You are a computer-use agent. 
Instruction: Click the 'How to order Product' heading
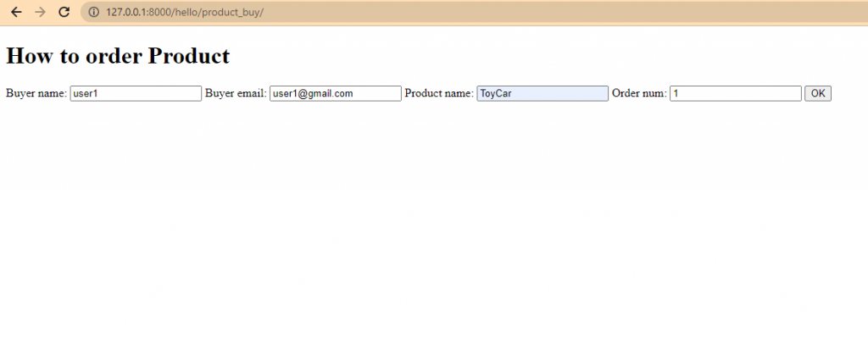coord(118,56)
